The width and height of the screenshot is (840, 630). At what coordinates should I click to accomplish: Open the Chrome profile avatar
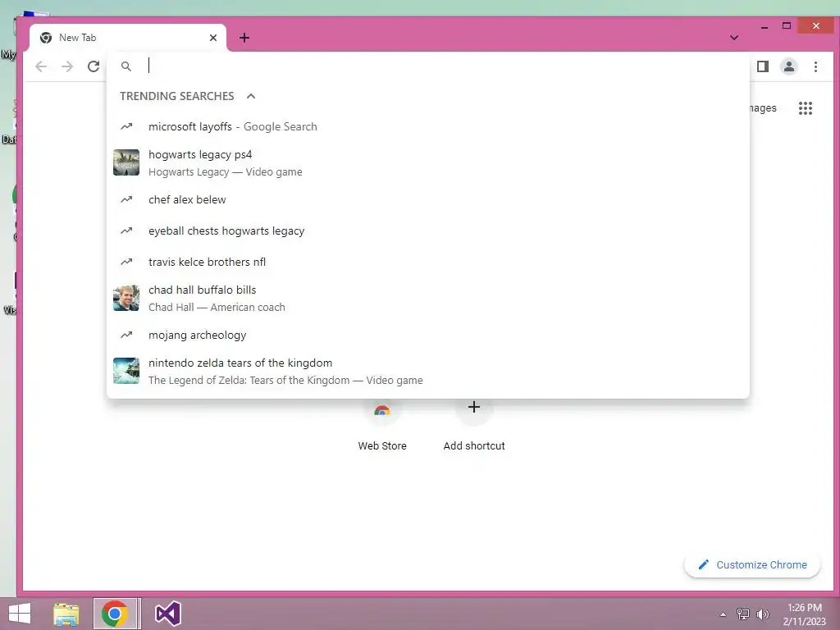point(789,66)
